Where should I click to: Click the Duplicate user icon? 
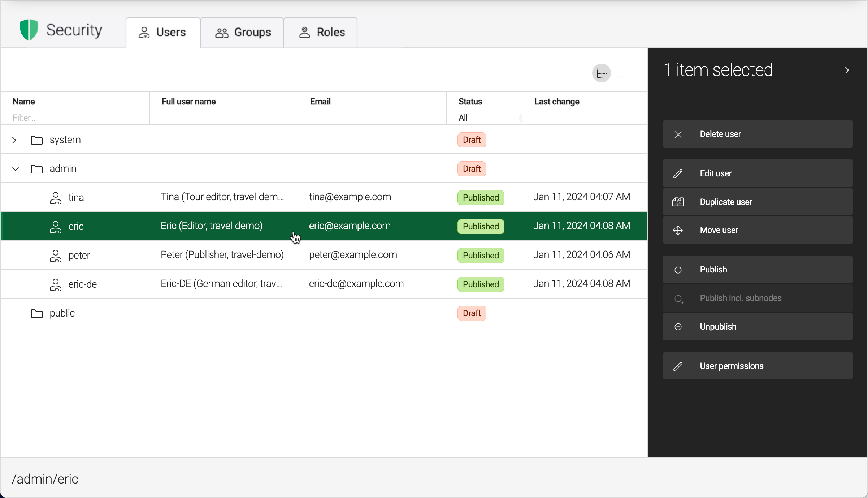point(678,202)
